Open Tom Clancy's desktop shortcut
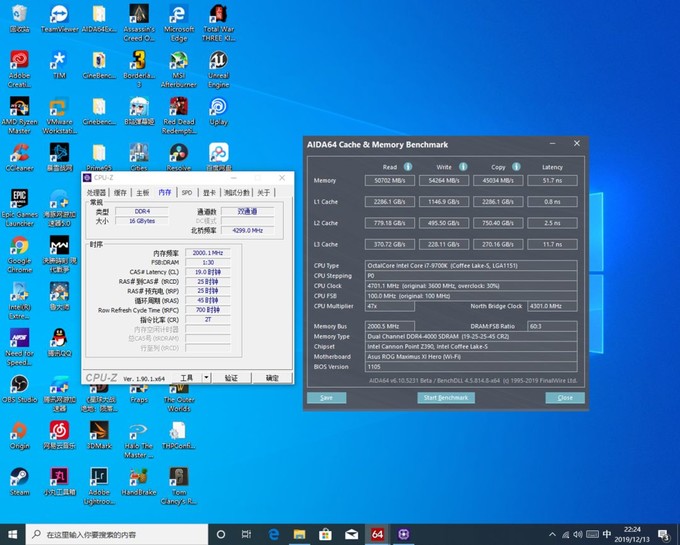Viewport: 680px width, 545px height. [179, 486]
